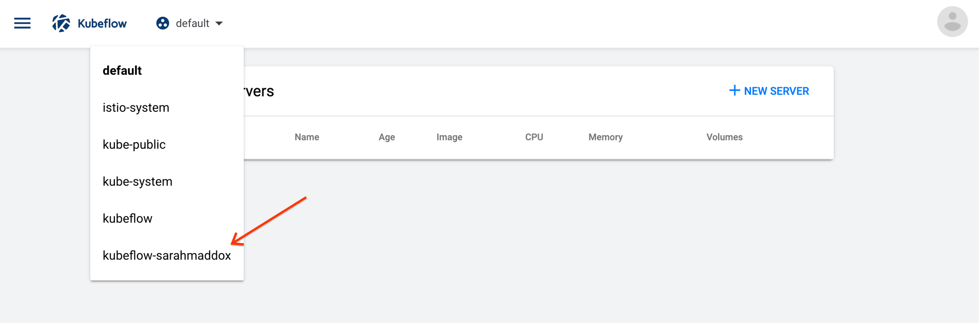The image size is (980, 324).
Task: Open the hamburger navigation menu
Action: tap(22, 23)
